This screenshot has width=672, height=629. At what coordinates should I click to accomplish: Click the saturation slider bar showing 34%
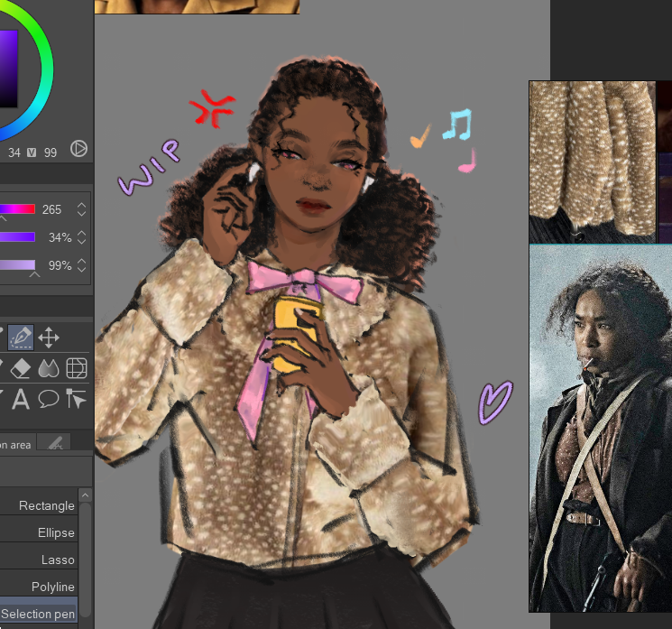tap(17, 237)
